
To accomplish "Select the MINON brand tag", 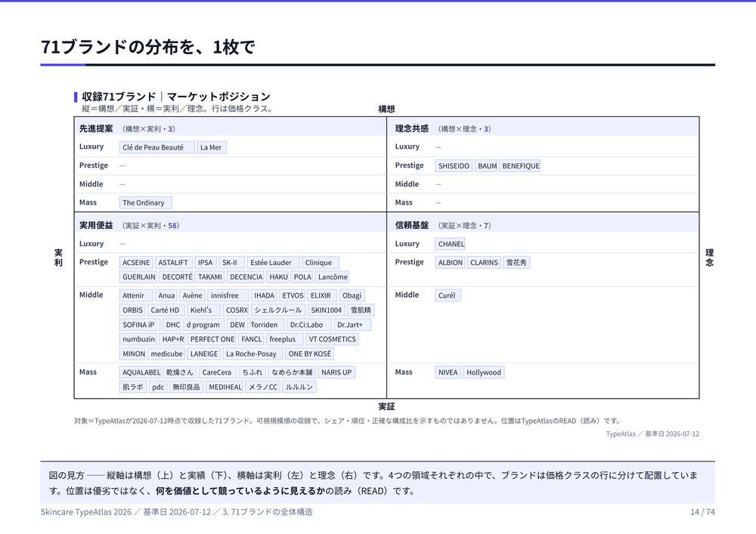I will (133, 353).
